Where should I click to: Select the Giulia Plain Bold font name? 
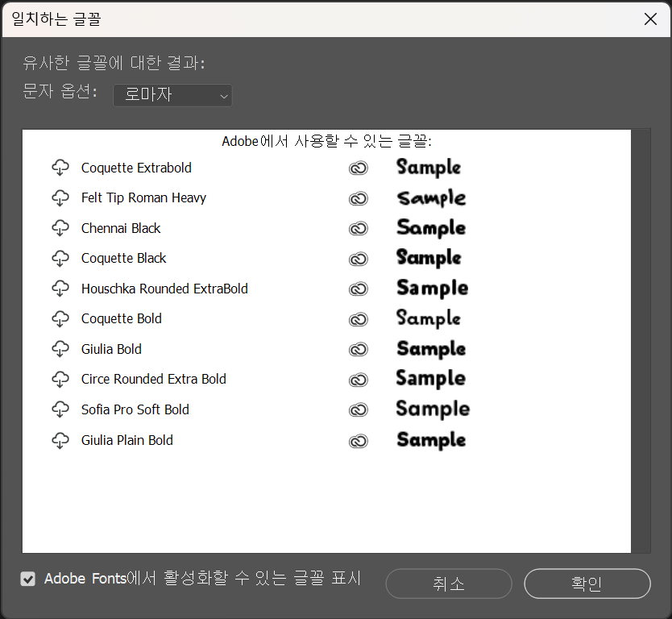(x=127, y=440)
